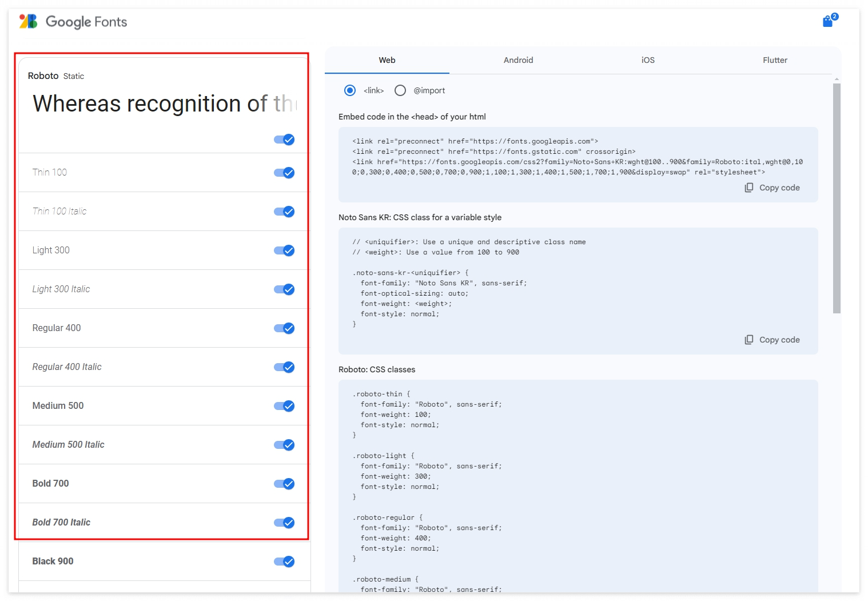Screen dimensions: 868x601
Task: Switch to the Web tab
Action: [387, 60]
